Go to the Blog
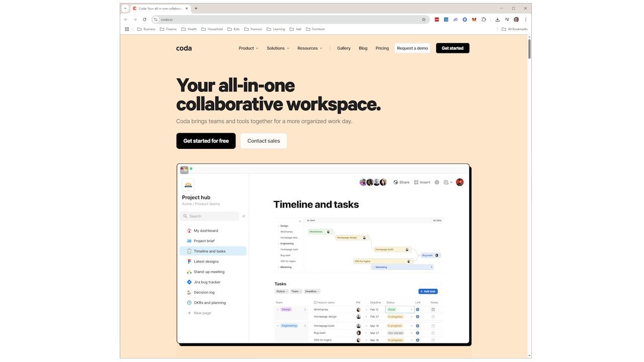 click(363, 48)
